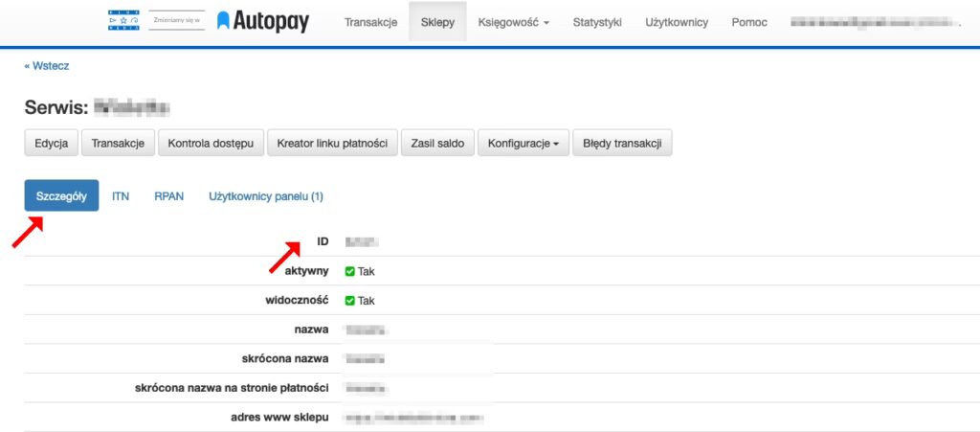980x432 pixels.
Task: Open Kreator linku płatności
Action: [x=331, y=144]
